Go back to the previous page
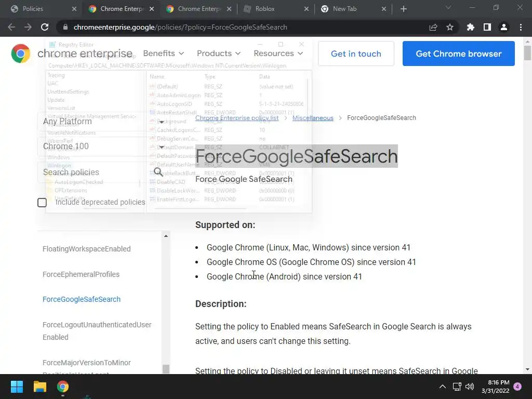 point(11,27)
